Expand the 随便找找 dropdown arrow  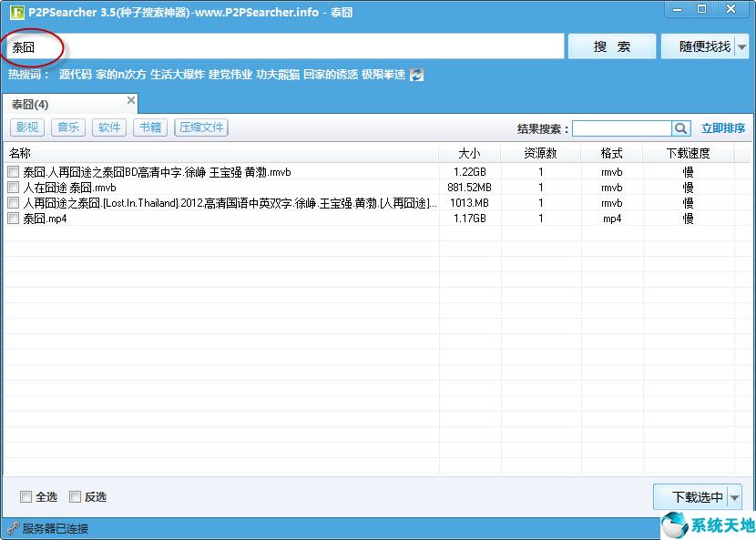[x=742, y=46]
